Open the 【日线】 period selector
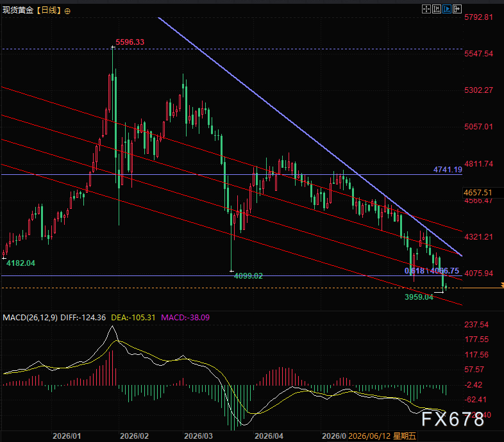The image size is (504, 442). point(49,10)
